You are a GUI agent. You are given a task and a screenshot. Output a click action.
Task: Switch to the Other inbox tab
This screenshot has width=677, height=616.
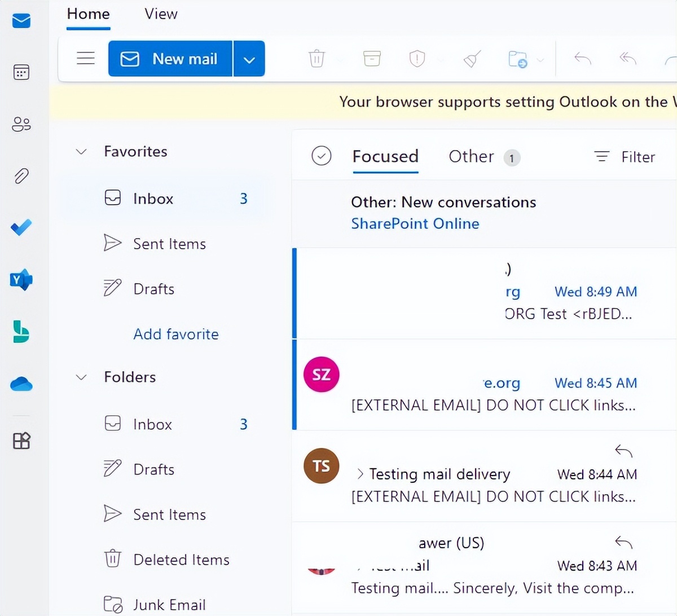pyautogui.click(x=471, y=156)
